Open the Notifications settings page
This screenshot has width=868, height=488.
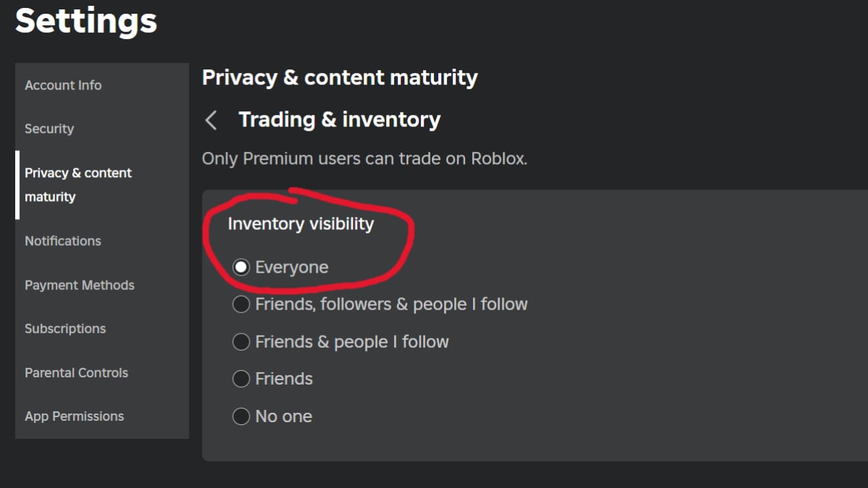(x=62, y=241)
